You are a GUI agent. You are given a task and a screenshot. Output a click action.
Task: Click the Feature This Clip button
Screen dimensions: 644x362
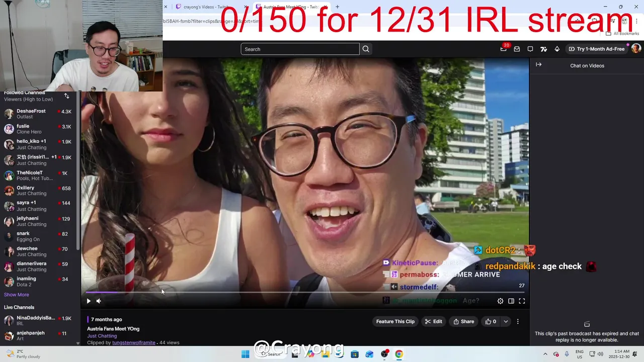click(395, 321)
